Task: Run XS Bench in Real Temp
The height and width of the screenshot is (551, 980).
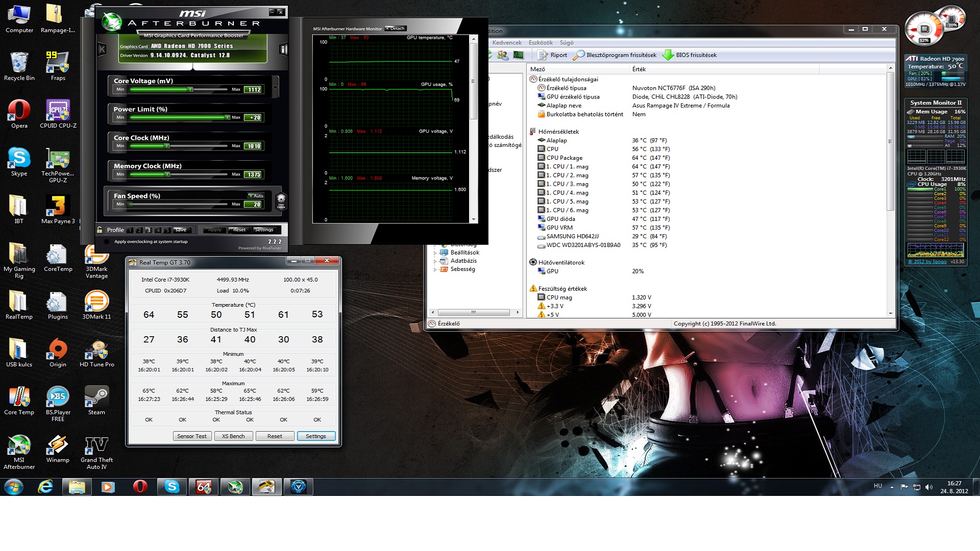Action: coord(233,436)
